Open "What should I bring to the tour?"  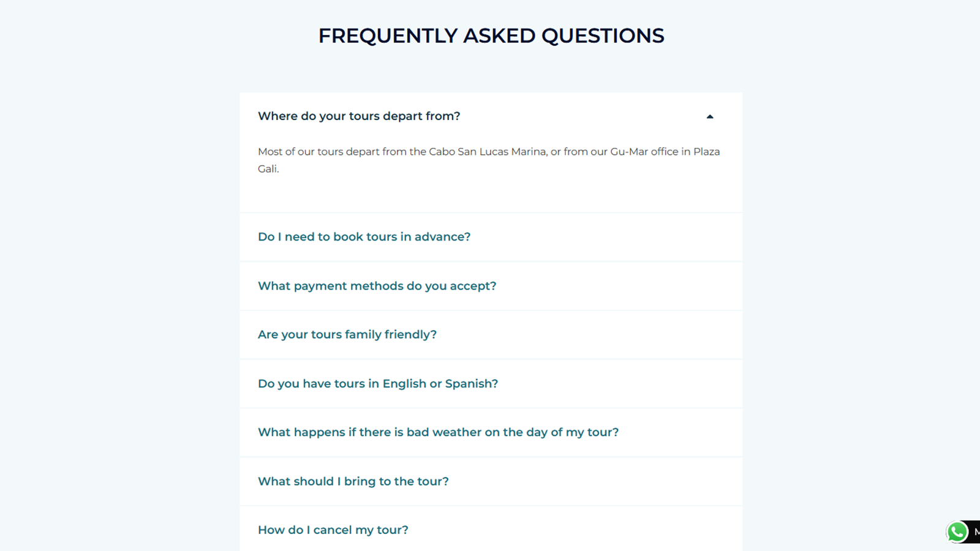pos(353,481)
